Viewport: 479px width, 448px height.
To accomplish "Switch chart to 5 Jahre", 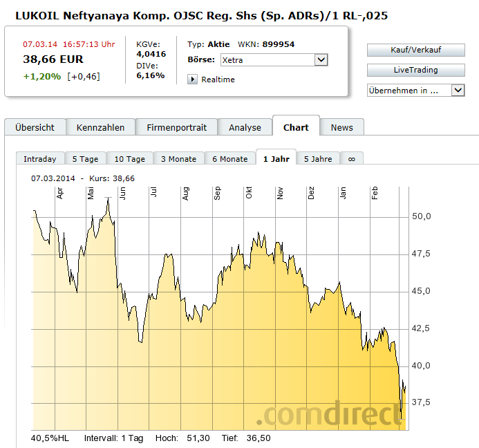I will pos(318,159).
